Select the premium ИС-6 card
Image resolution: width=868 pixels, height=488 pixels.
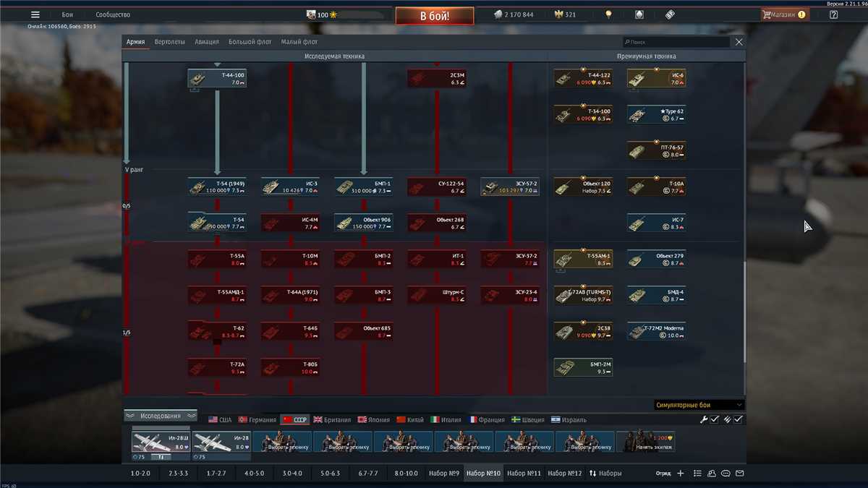click(656, 78)
